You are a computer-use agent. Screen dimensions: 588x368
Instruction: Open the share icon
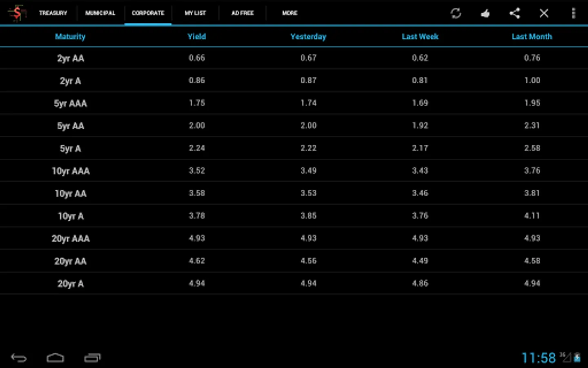514,13
